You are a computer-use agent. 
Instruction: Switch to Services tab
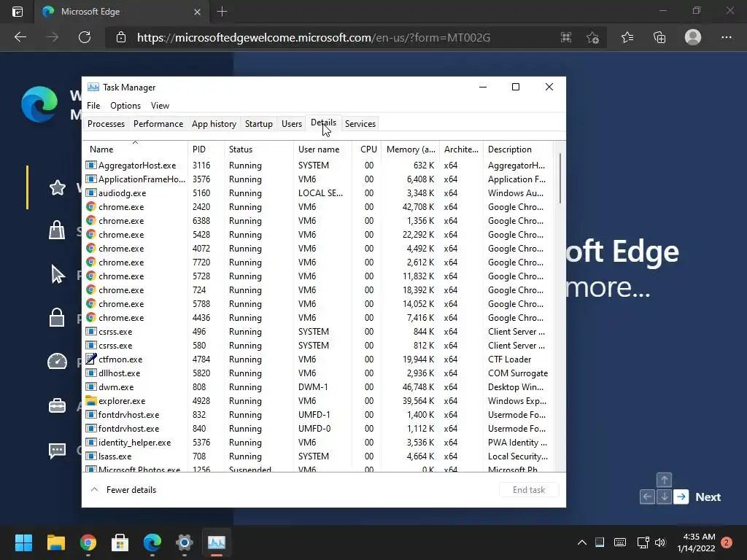360,124
